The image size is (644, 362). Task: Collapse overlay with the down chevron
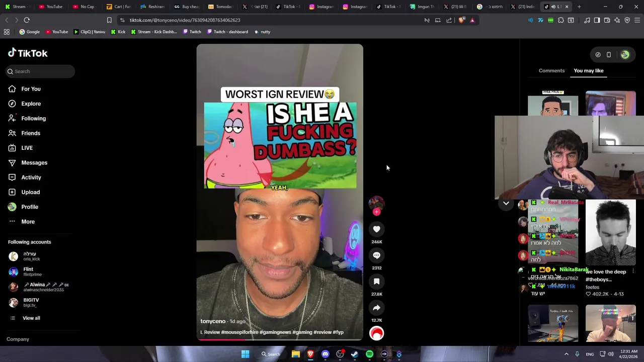coord(506,204)
